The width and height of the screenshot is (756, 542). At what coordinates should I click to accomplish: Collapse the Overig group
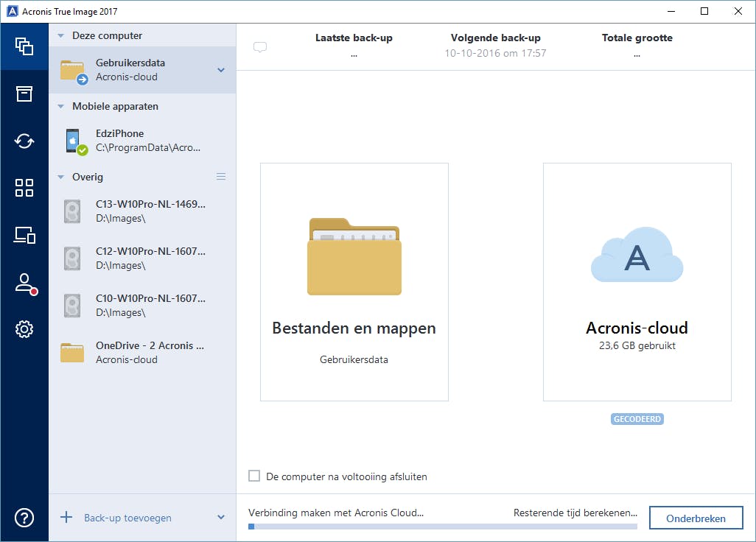pyautogui.click(x=60, y=177)
